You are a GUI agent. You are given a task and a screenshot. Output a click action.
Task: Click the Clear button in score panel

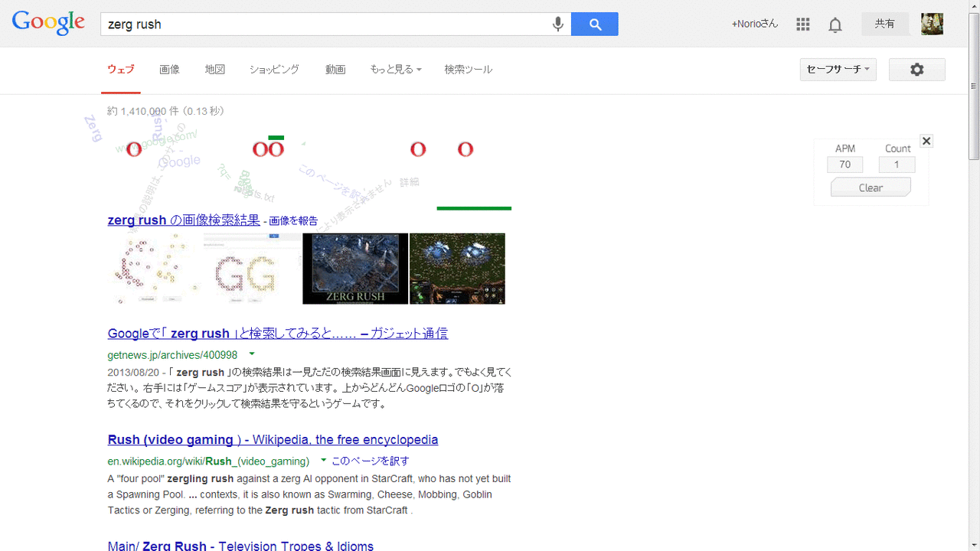871,187
